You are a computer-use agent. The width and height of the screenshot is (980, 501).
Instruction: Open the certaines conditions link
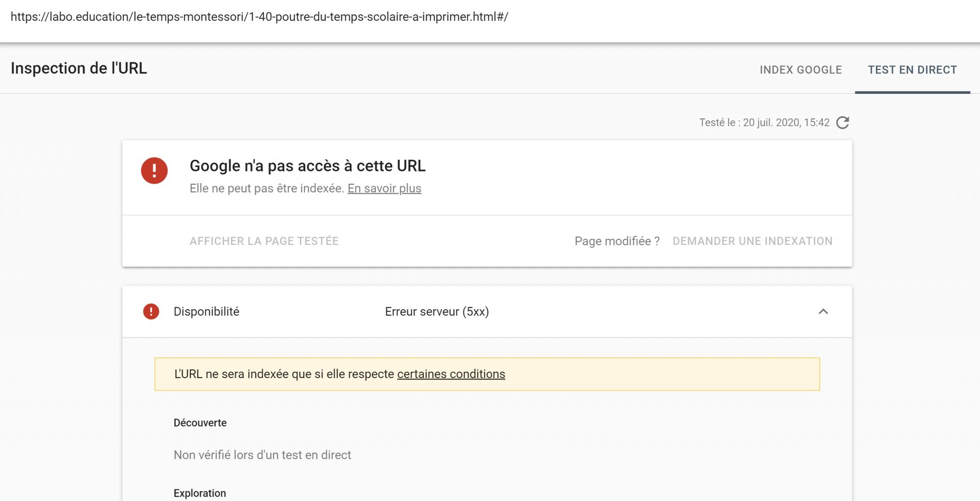451,374
